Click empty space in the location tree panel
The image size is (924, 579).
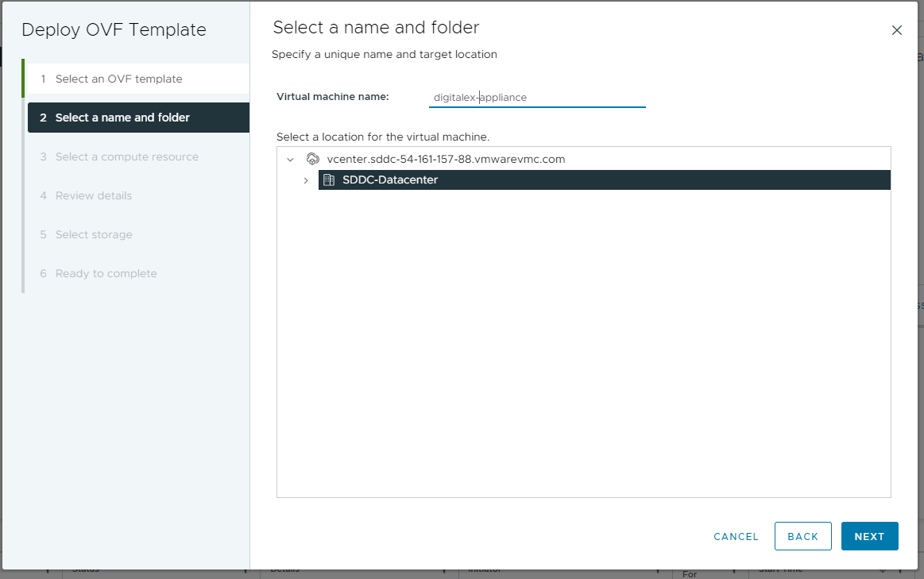click(x=583, y=342)
